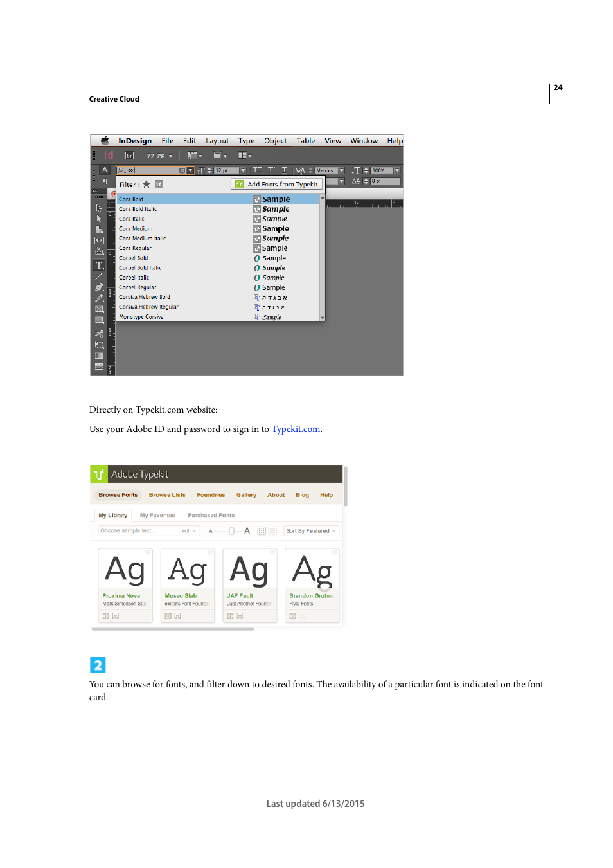Viewport: 613px width, 868px height.
Task: Click desktop sync icon on Museo Slab card
Action: tap(178, 616)
